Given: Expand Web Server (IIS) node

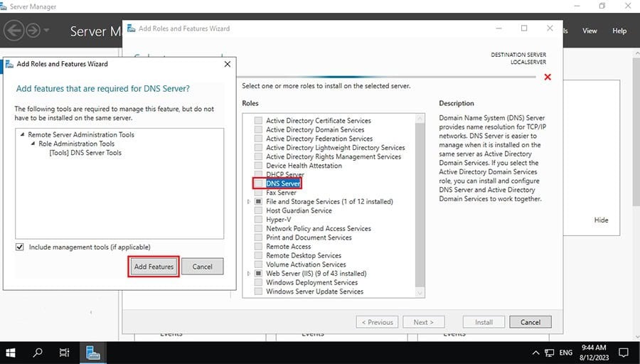Looking at the screenshot, I should pos(249,274).
